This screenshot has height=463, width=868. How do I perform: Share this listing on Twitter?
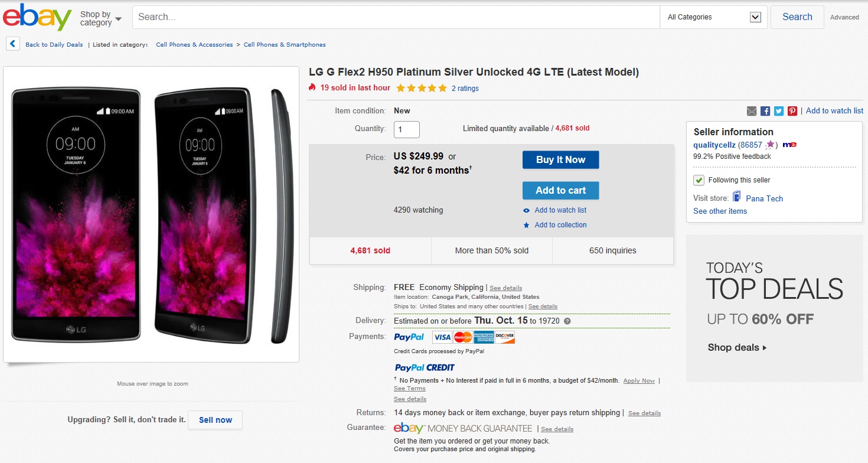pos(779,111)
